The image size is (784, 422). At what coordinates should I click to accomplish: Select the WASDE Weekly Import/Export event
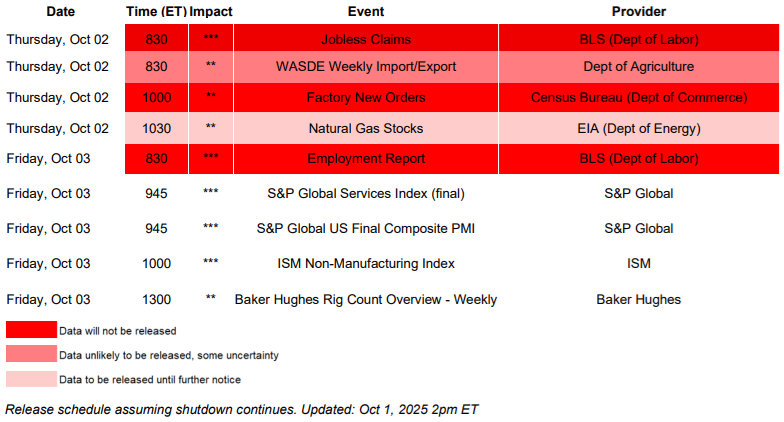pos(365,68)
